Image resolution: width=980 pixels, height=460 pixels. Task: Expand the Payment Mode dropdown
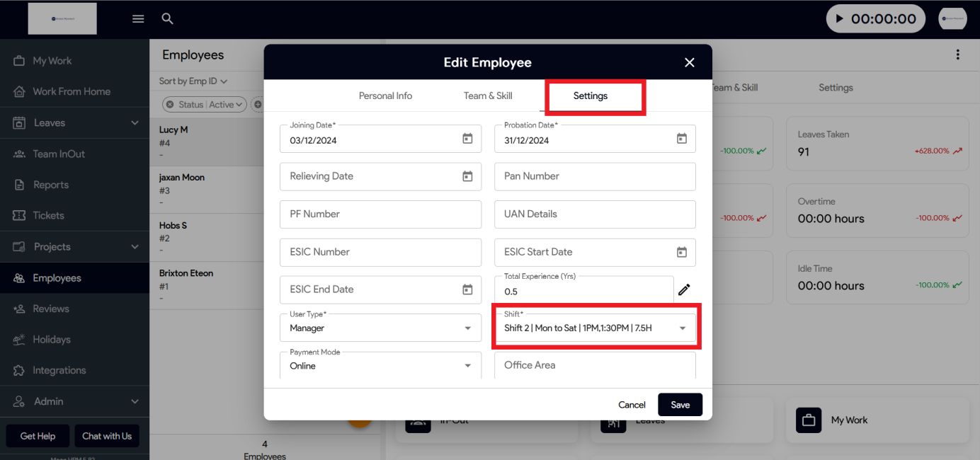(x=467, y=366)
